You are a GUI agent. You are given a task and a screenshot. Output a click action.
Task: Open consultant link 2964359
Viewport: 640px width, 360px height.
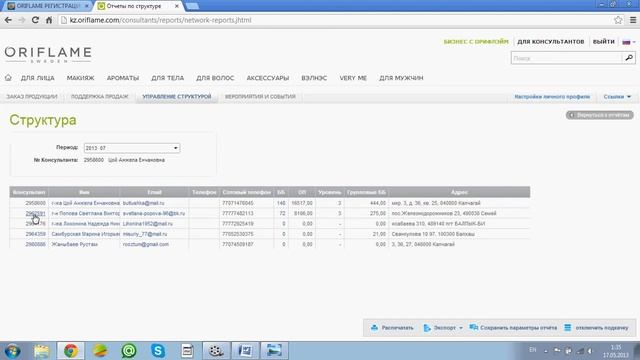(36, 234)
